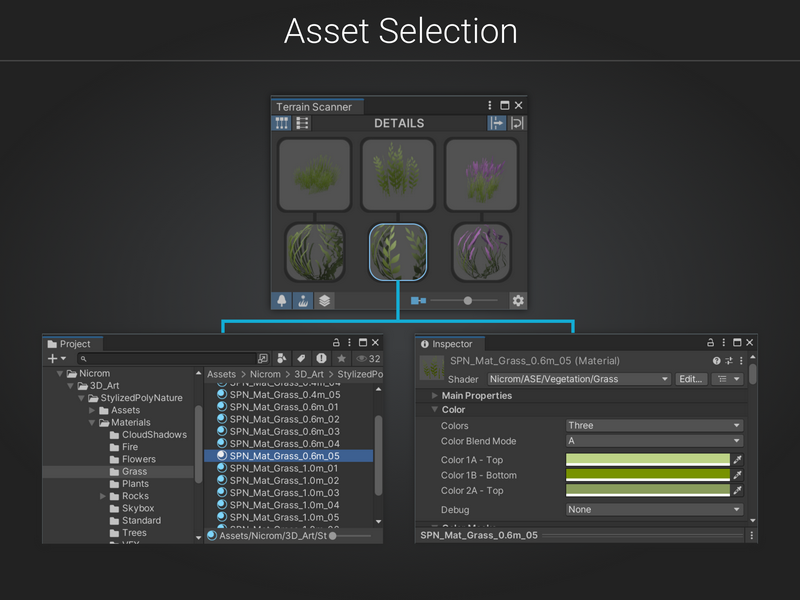Open the Inspector preset sliders icon
Viewport: 800px width, 600px height.
tap(729, 361)
